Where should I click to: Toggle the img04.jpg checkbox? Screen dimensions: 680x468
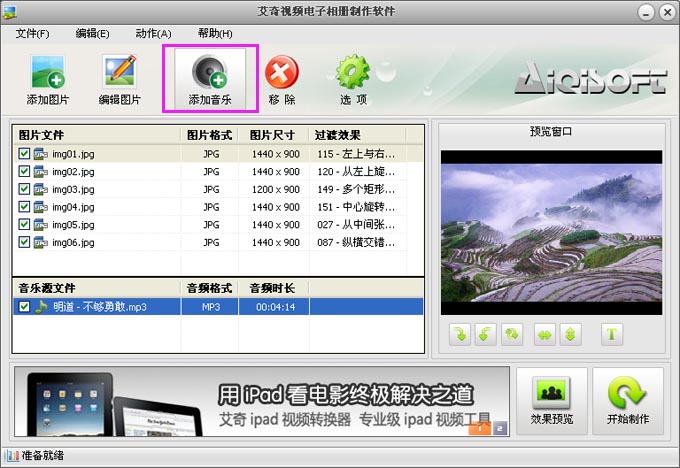[x=24, y=207]
